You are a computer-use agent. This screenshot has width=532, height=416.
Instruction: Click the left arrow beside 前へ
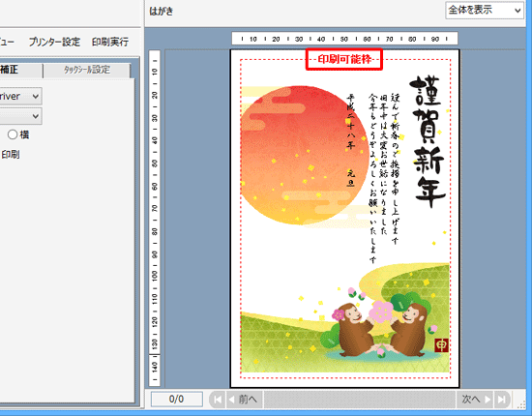pyautogui.click(x=232, y=400)
